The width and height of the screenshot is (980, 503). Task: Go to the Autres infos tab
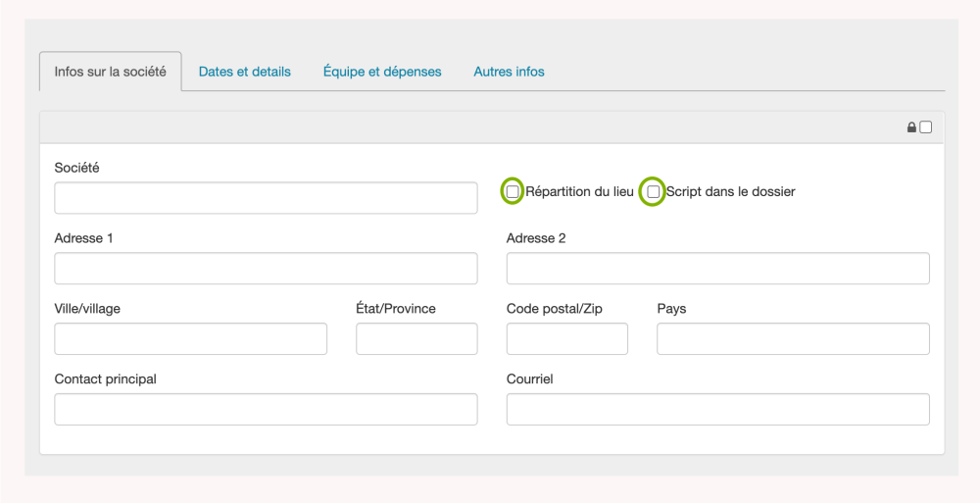pyautogui.click(x=509, y=72)
